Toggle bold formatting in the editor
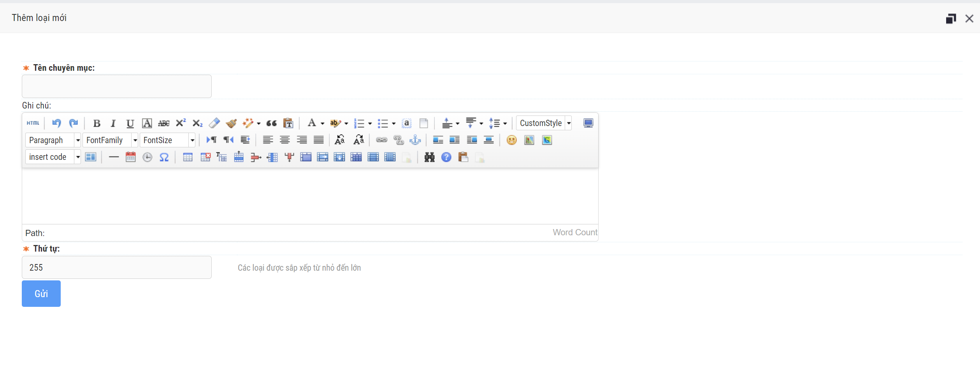 click(97, 123)
